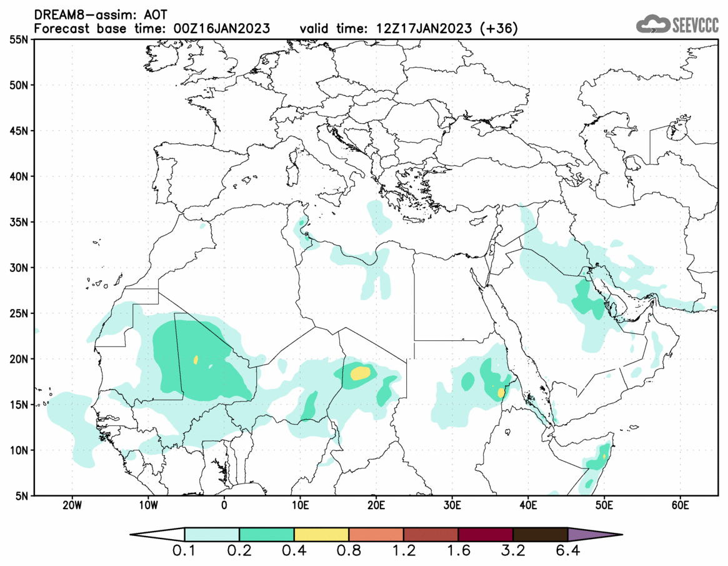Viewport: 728px width, 566px height.
Task: Click the '5N' latitude label
Action: tap(21, 495)
